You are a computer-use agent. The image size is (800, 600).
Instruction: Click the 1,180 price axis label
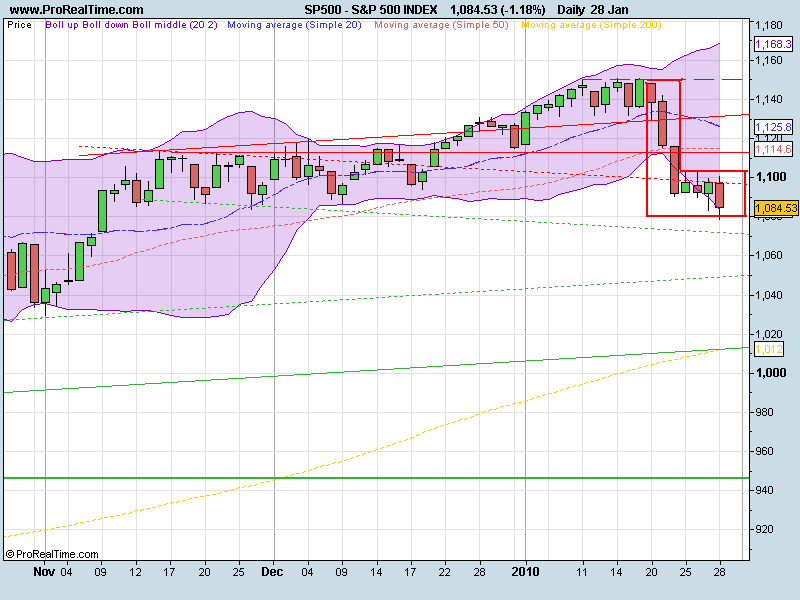point(769,25)
